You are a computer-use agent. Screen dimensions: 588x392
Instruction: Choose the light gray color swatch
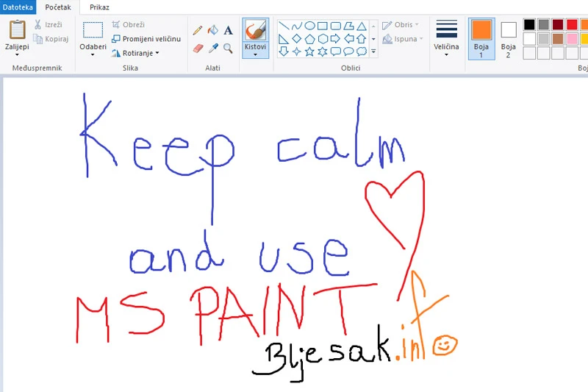(543, 39)
